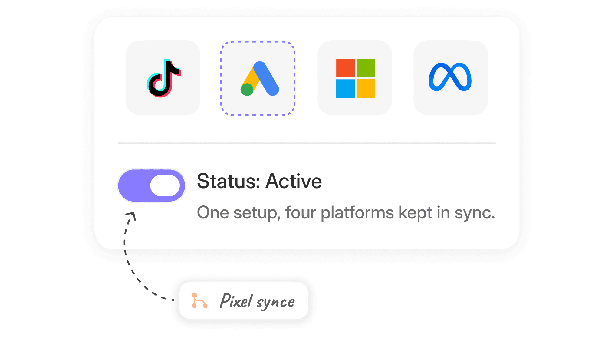
Task: Click the yellow square in Microsoft logo
Action: point(366,89)
